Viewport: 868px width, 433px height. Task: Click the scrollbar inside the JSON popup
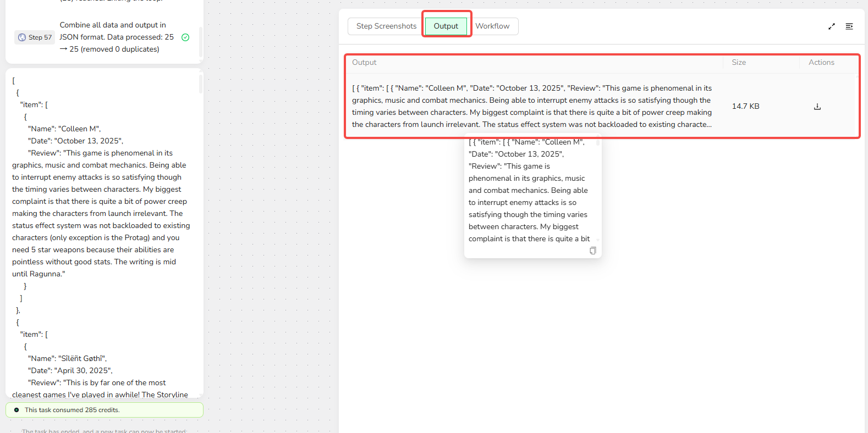coord(597,143)
